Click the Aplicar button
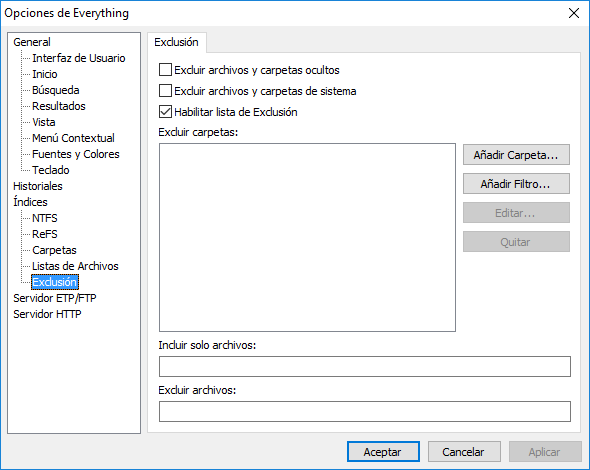 pos(544,452)
